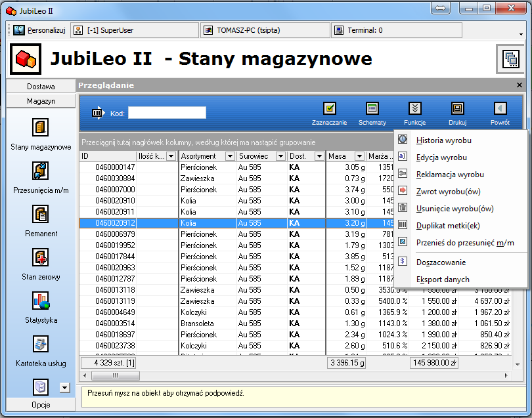
Task: Open Statystyka sidebar icon
Action: [40, 301]
